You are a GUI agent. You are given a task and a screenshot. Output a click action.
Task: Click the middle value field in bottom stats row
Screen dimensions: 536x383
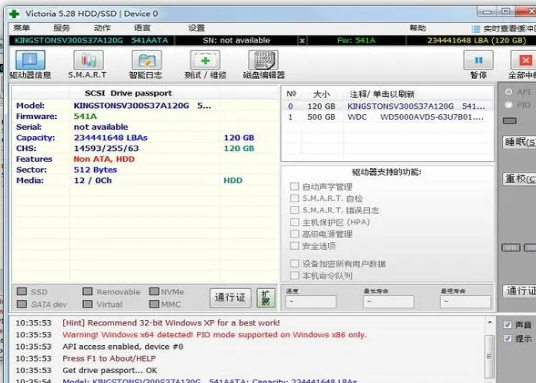(x=388, y=302)
